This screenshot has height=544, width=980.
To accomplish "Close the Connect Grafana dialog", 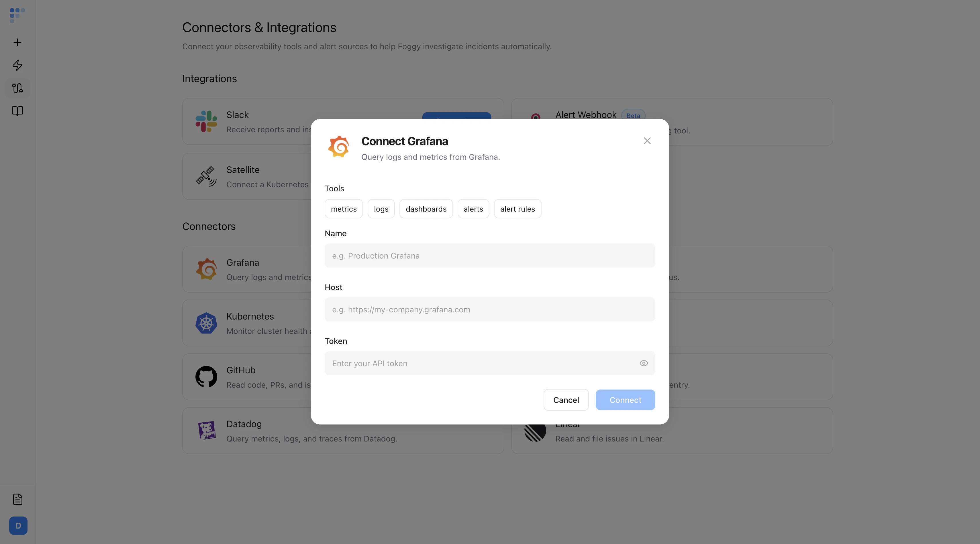I will 647,141.
